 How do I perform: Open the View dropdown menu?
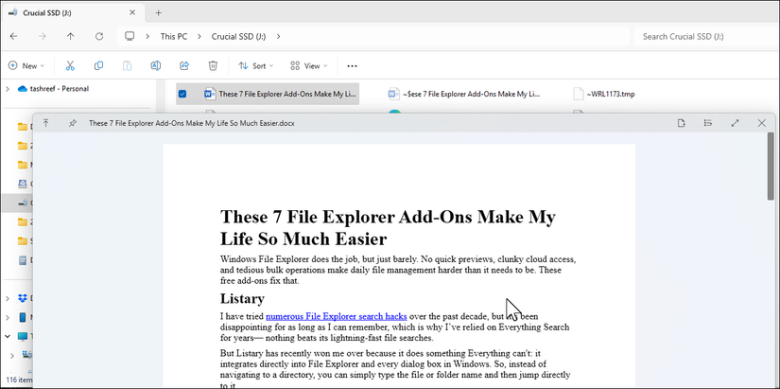pyautogui.click(x=309, y=66)
